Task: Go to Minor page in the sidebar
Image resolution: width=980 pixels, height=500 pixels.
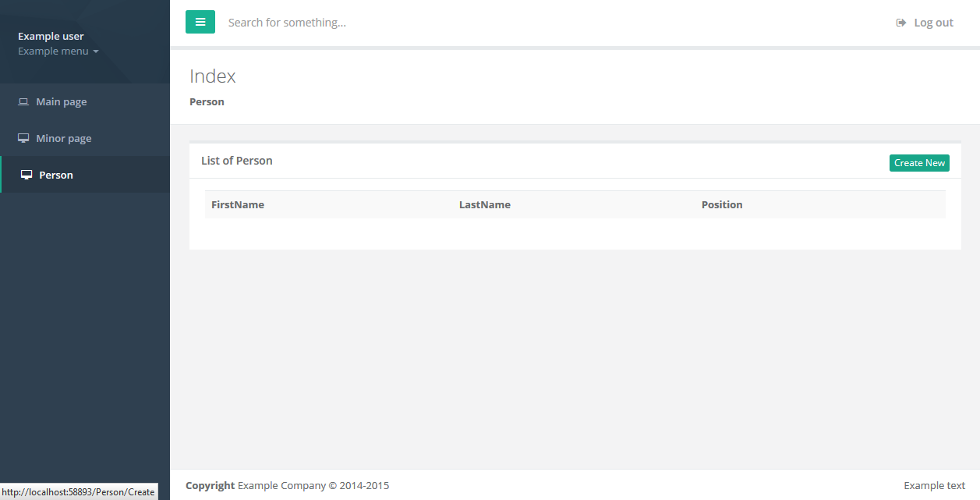Action: click(63, 139)
